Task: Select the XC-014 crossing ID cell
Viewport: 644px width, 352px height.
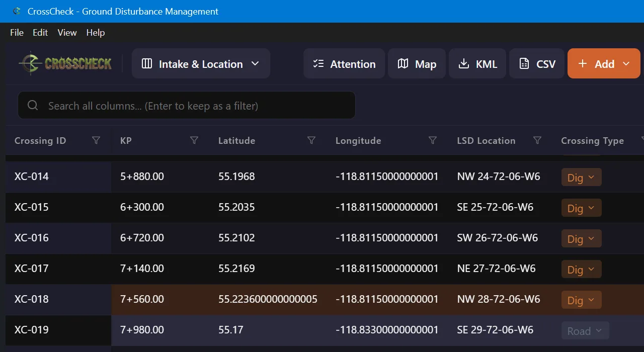Action: [58, 177]
